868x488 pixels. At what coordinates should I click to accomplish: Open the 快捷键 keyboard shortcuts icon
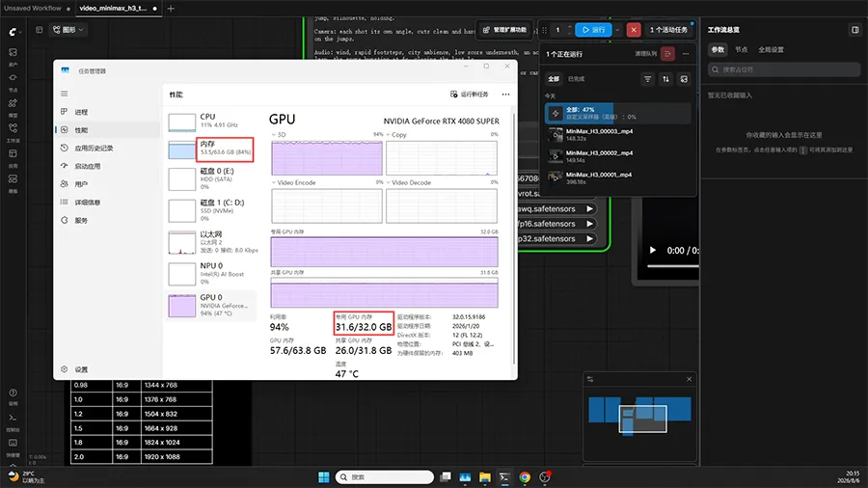[x=13, y=446]
